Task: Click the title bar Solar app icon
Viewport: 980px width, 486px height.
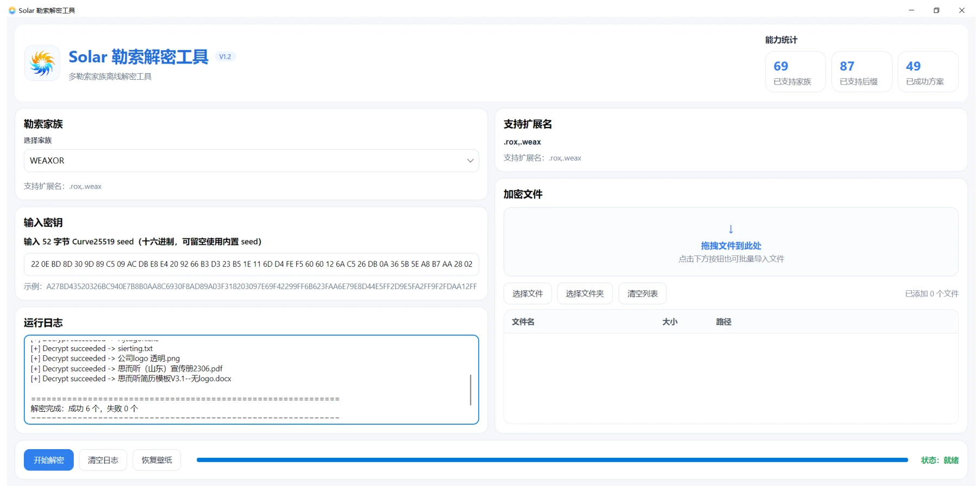Action: tap(12, 10)
